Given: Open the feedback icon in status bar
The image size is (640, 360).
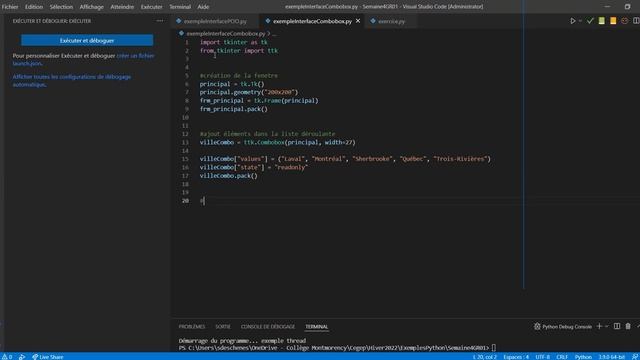Looking at the screenshot, I should (635, 357).
